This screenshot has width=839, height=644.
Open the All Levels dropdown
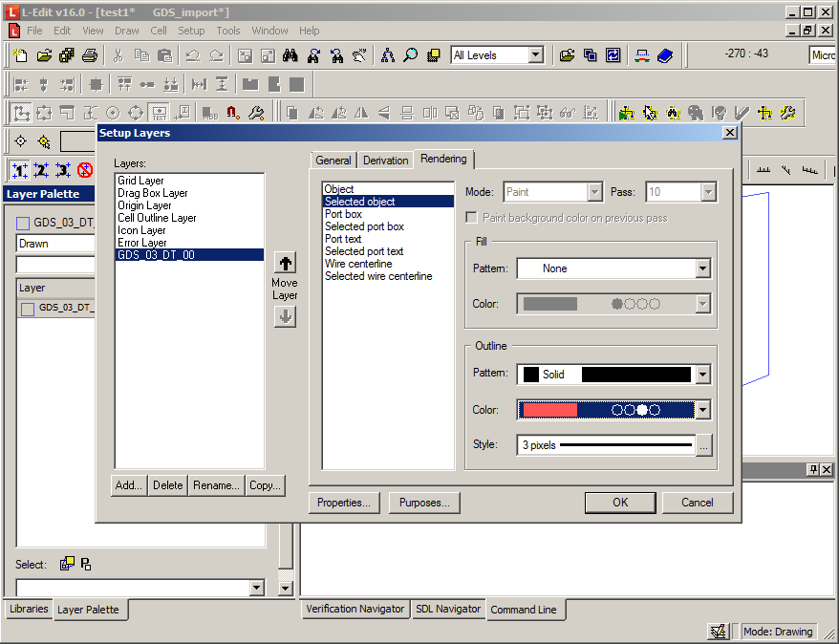point(535,55)
